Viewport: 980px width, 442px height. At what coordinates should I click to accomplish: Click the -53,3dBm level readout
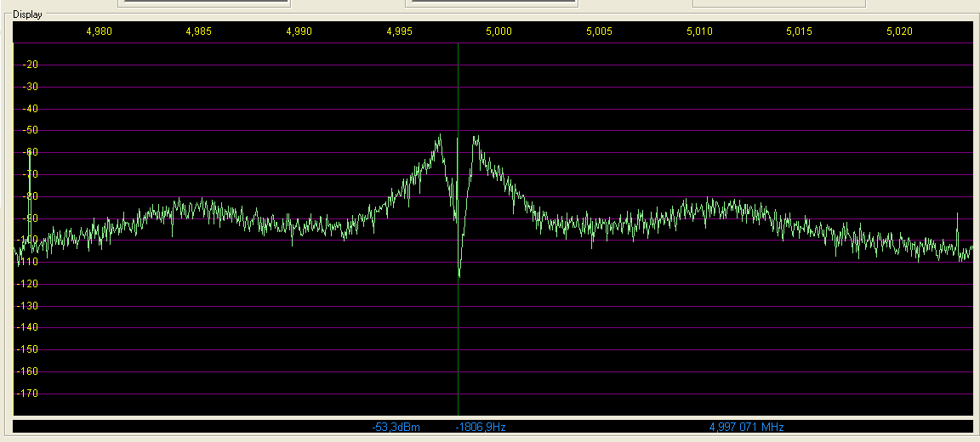(x=396, y=427)
